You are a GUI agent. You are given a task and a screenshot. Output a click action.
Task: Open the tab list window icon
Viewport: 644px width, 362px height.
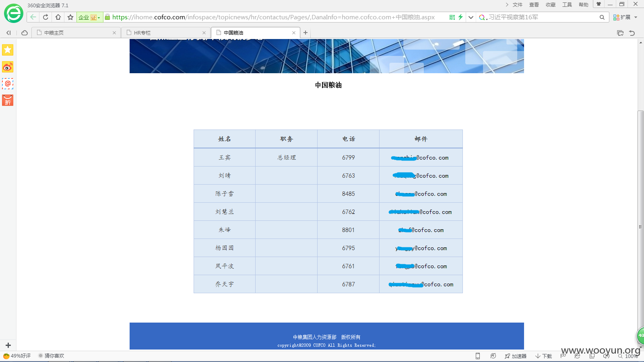coord(620,33)
